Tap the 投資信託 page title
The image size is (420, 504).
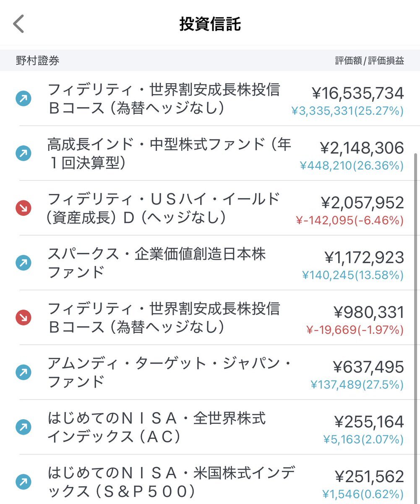(x=210, y=24)
